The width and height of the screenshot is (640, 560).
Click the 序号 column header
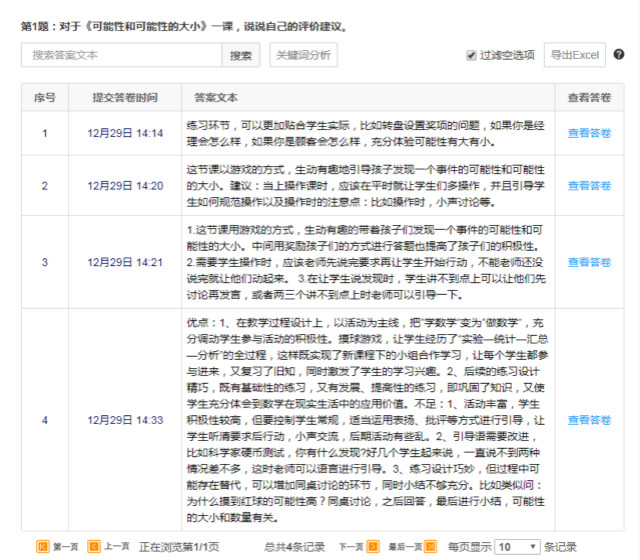(44, 98)
